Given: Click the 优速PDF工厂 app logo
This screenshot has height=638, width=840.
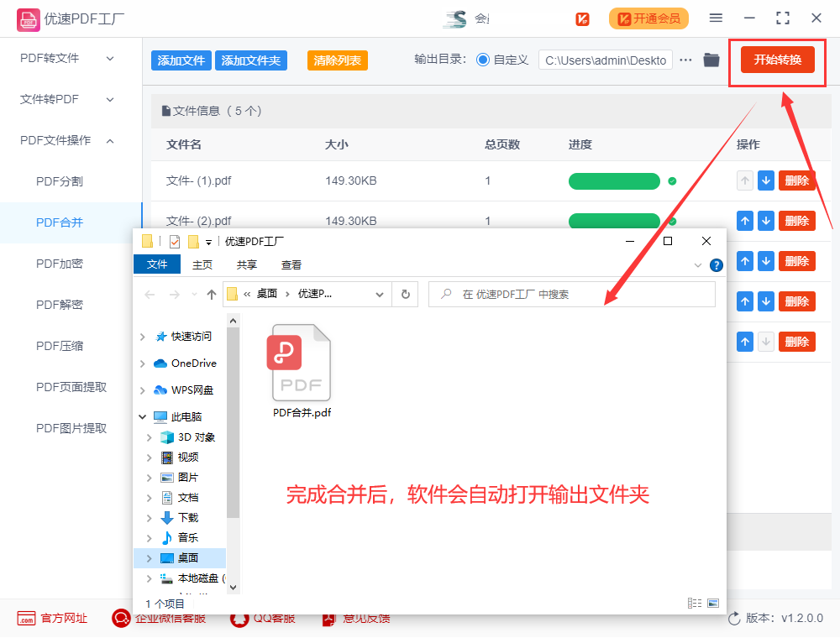Looking at the screenshot, I should pyautogui.click(x=29, y=20).
